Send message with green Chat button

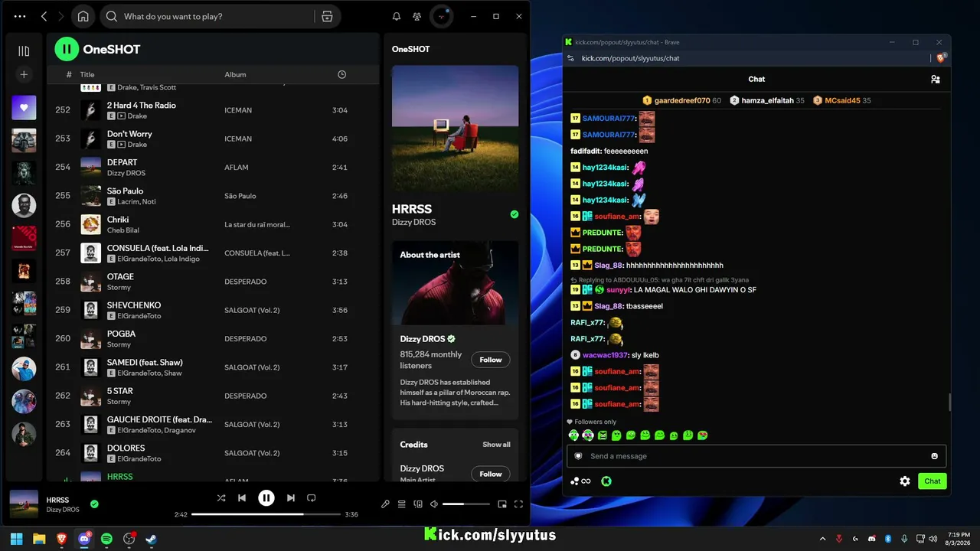click(933, 481)
